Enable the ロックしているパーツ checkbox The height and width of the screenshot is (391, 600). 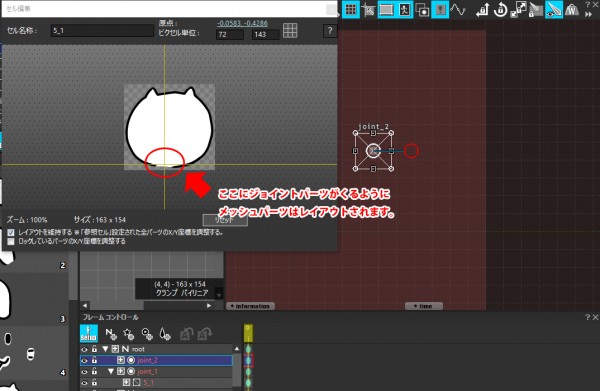pos(11,241)
